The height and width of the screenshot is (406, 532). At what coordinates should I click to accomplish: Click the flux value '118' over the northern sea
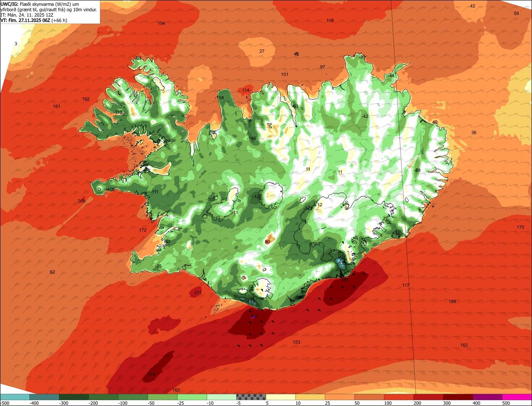pyautogui.click(x=330, y=20)
